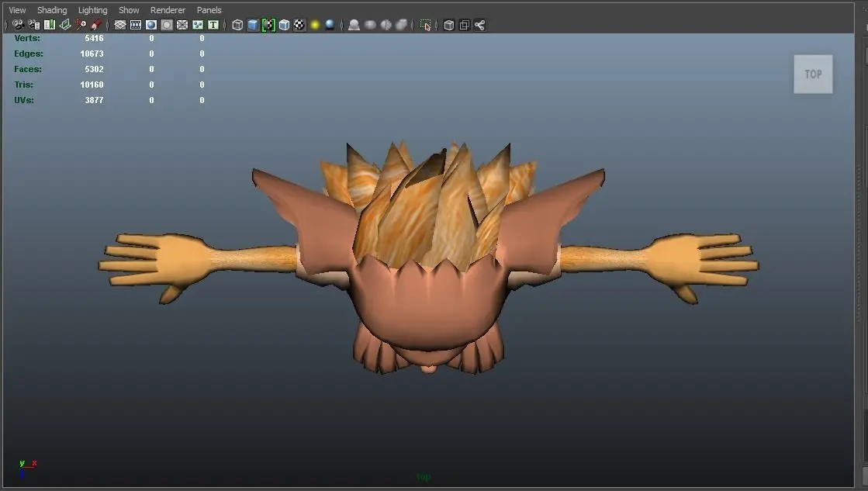
Task: Click the character's spiky hair mesh
Action: coord(429,205)
